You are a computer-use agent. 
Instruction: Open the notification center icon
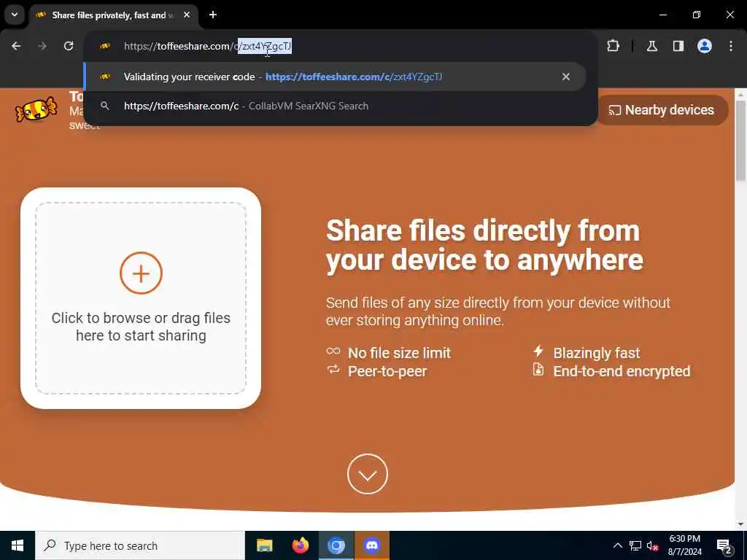pos(724,545)
